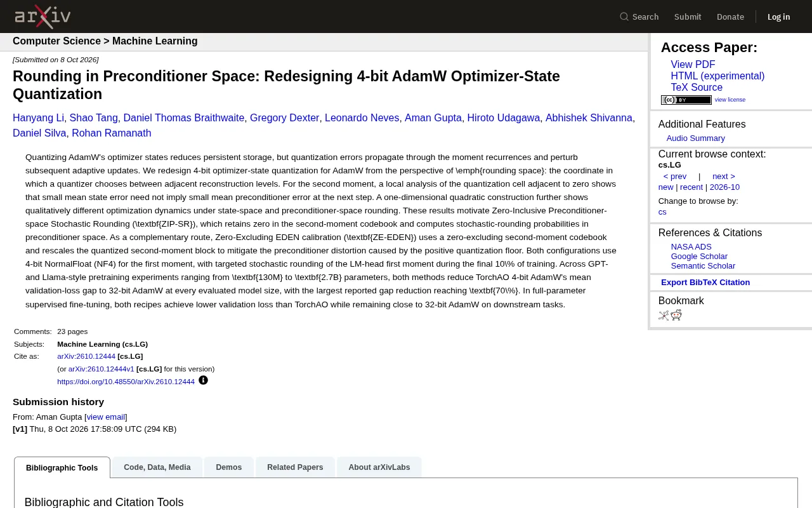Open Google Scholar citations
This screenshot has width=812, height=508.
point(699,257)
